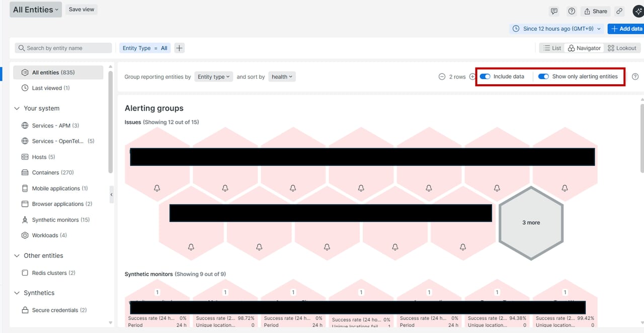Collapse the Your system section

point(17,108)
